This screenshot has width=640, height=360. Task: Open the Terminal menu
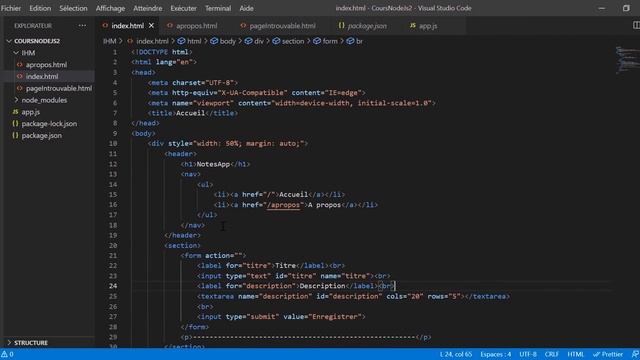coord(218,8)
